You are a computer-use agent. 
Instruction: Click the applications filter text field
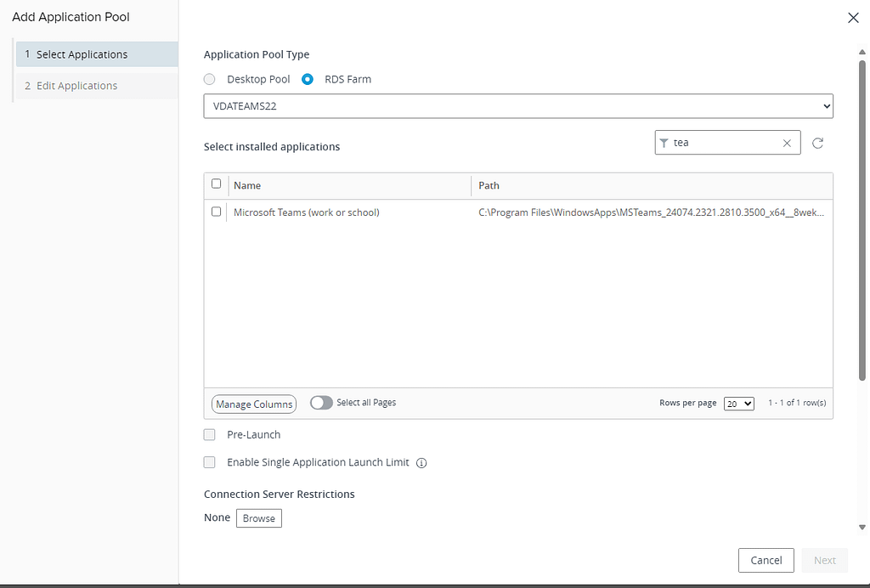(x=724, y=144)
